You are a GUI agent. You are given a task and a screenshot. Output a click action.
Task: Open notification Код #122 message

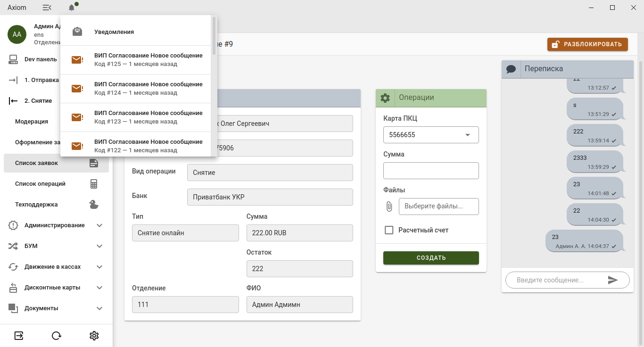pyautogui.click(x=136, y=144)
